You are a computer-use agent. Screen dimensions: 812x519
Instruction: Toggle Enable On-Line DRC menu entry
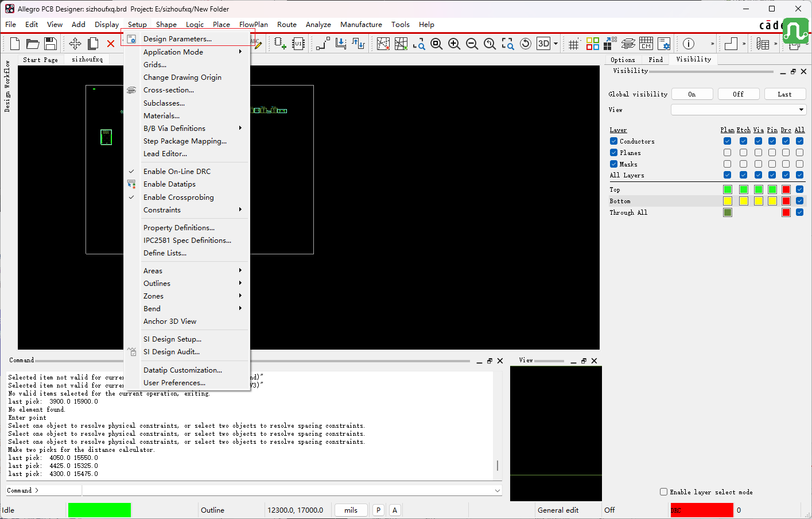pos(187,171)
